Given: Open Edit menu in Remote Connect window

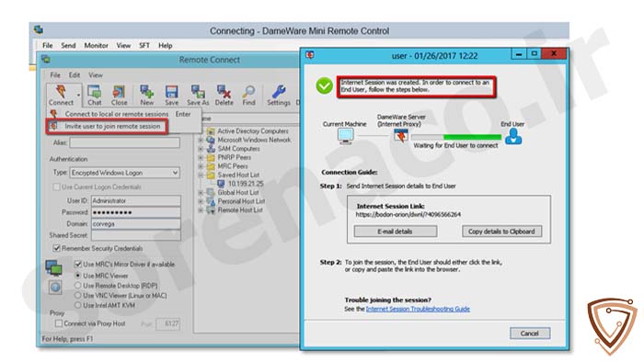Looking at the screenshot, I should coord(75,75).
